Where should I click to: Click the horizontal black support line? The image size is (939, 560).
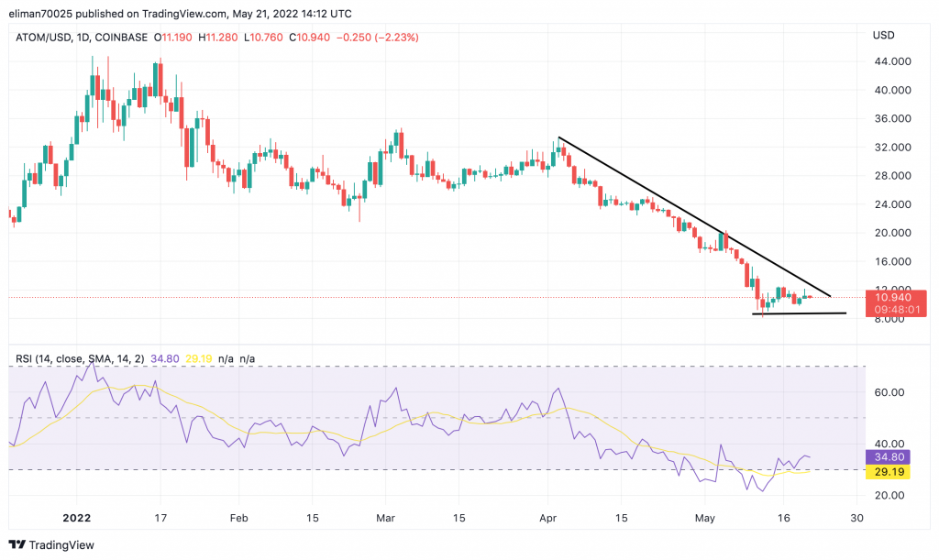[x=799, y=313]
